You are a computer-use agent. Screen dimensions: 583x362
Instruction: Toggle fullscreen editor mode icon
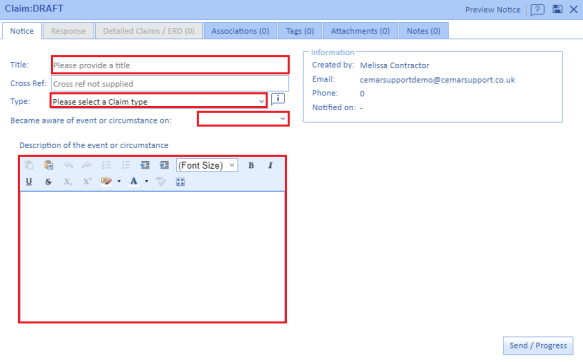click(180, 182)
